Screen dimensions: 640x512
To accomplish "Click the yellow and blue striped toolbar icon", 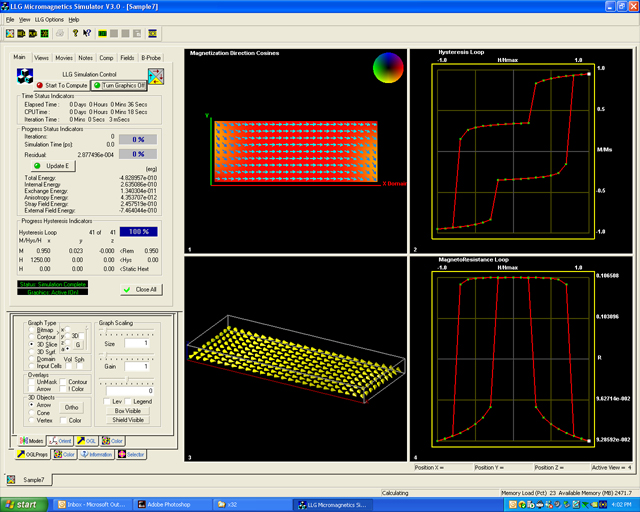I will 152,33.
